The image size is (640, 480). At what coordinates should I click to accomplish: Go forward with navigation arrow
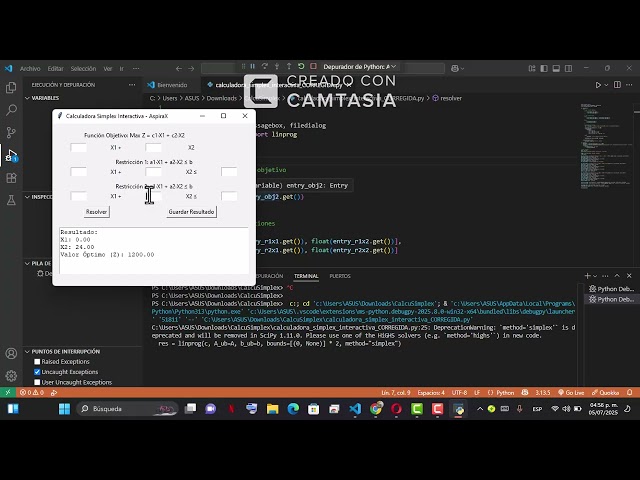[191, 69]
